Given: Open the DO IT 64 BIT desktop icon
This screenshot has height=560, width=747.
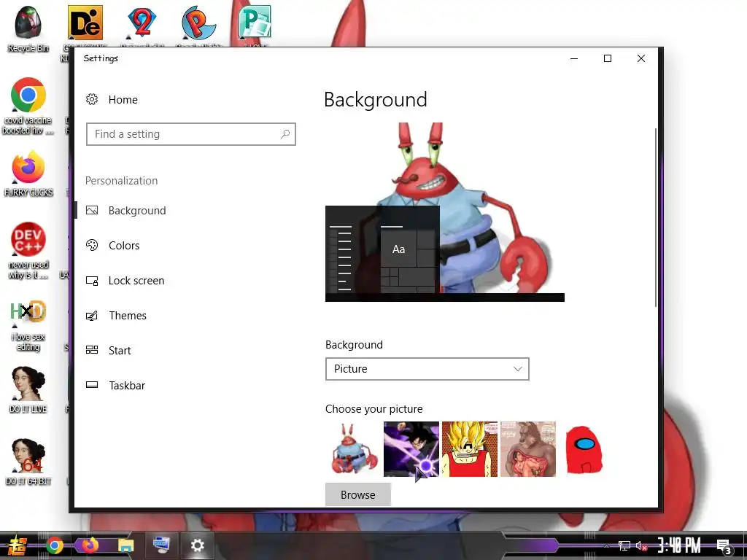Looking at the screenshot, I should tap(28, 462).
